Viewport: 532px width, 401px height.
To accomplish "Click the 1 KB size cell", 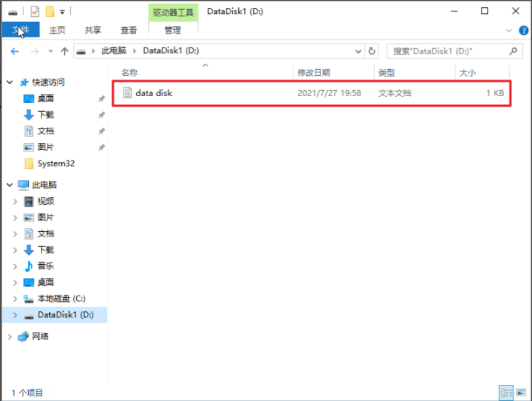I will tap(495, 93).
